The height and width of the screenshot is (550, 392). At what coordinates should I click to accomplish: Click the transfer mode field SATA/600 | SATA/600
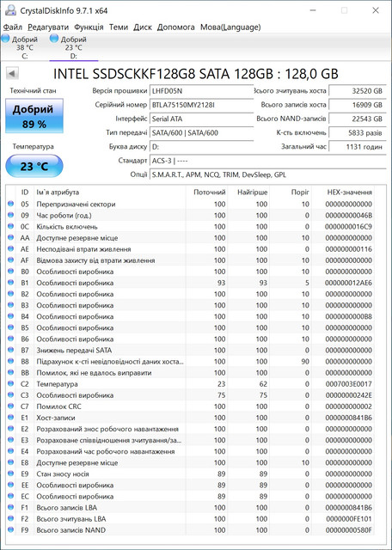[201, 133]
